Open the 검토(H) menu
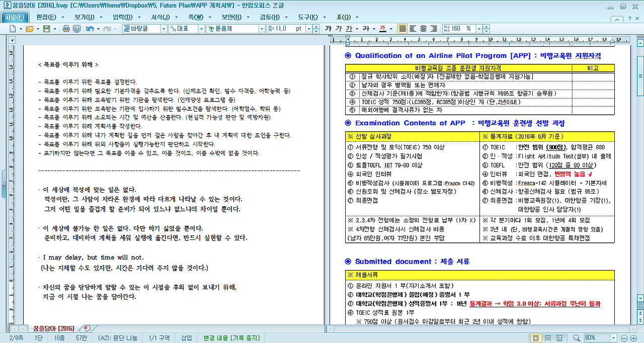 (270, 17)
